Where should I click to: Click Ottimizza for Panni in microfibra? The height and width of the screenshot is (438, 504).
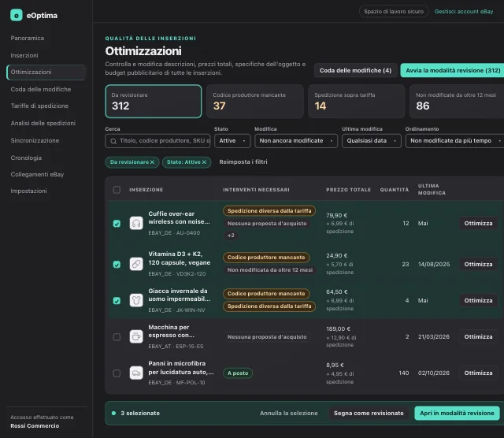[478, 373]
